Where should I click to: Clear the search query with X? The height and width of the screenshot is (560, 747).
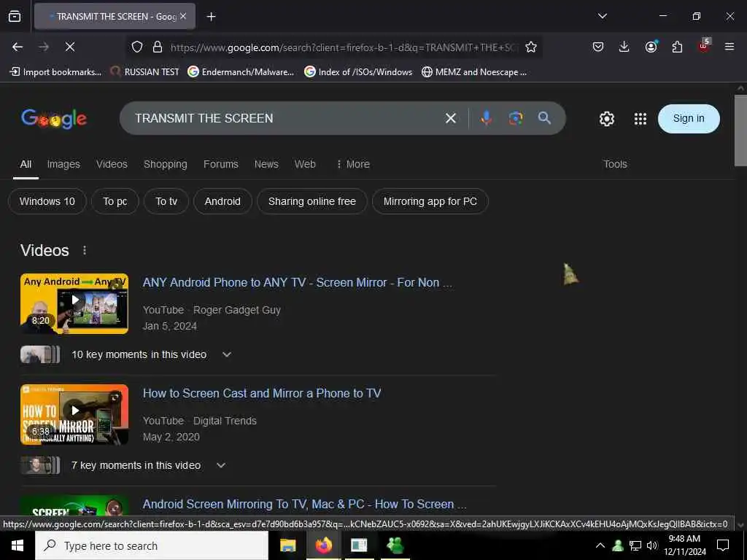(451, 118)
